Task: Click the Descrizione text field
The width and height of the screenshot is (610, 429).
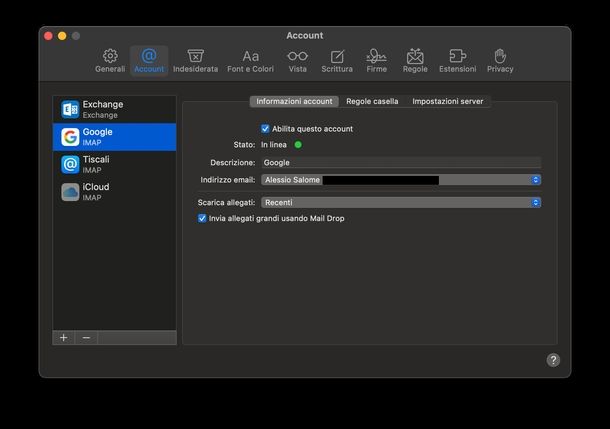Action: [400, 162]
